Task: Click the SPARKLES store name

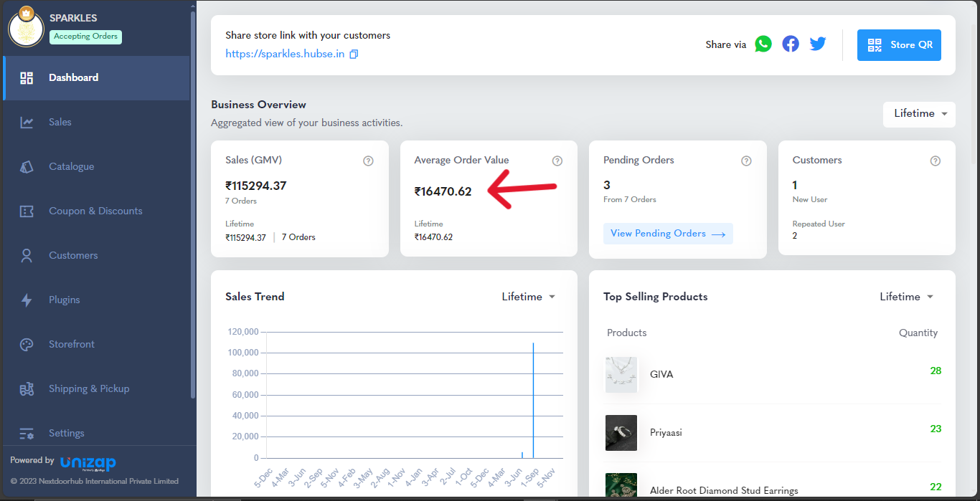Action: tap(73, 18)
